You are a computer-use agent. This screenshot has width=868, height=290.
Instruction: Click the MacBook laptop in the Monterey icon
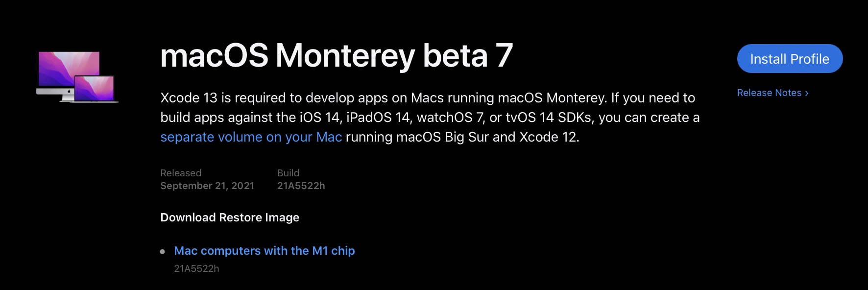tap(95, 89)
